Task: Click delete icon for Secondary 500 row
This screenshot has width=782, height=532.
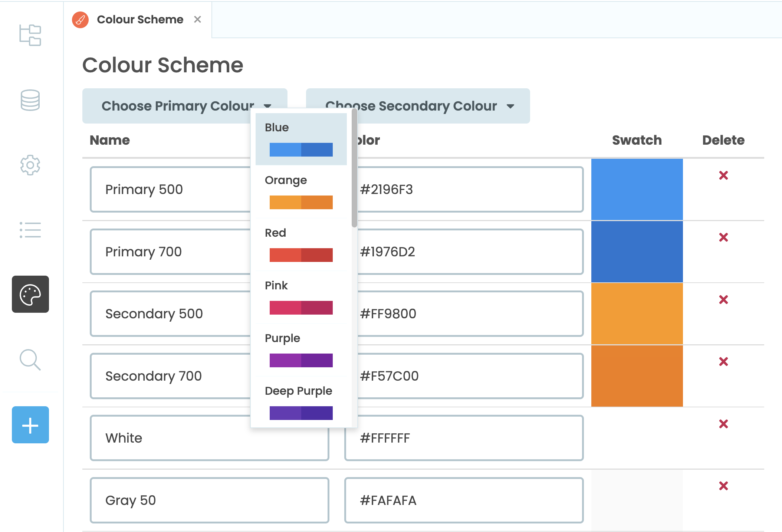Action: point(725,299)
